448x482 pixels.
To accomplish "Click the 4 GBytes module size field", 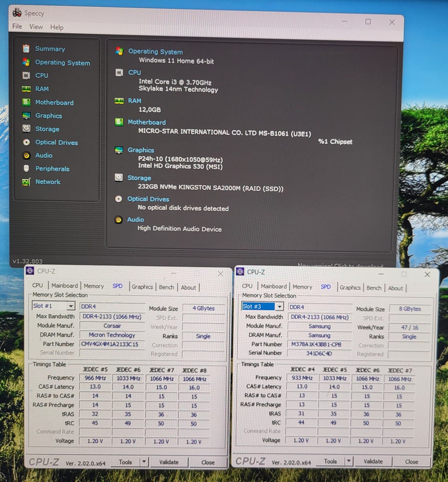I will coord(204,308).
